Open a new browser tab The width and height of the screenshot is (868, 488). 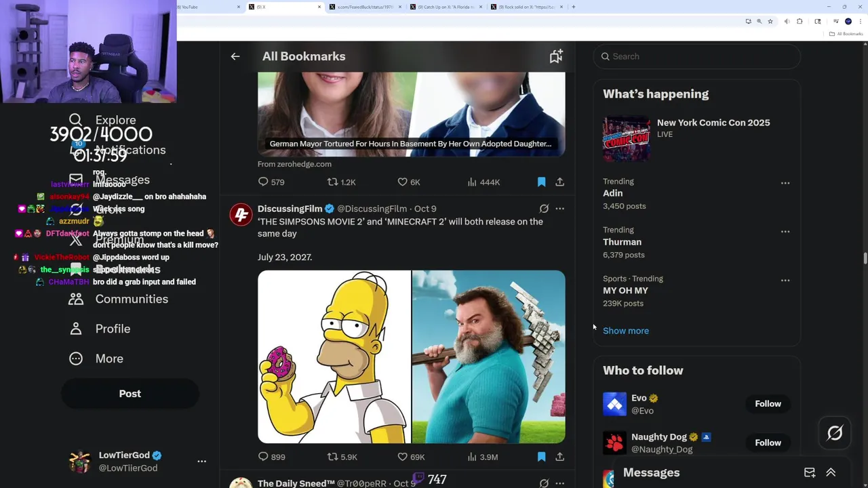[x=574, y=7]
